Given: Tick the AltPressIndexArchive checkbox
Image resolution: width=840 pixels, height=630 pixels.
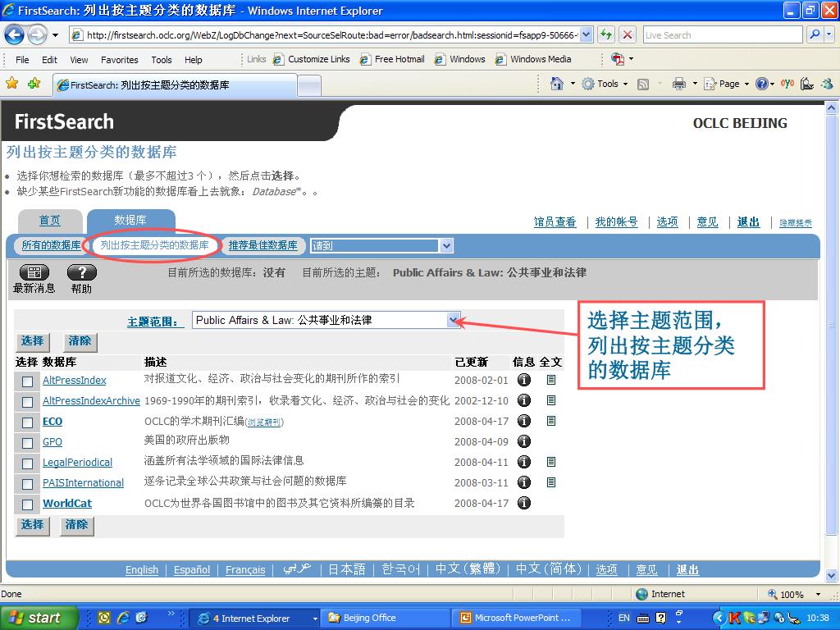Looking at the screenshot, I should [27, 402].
